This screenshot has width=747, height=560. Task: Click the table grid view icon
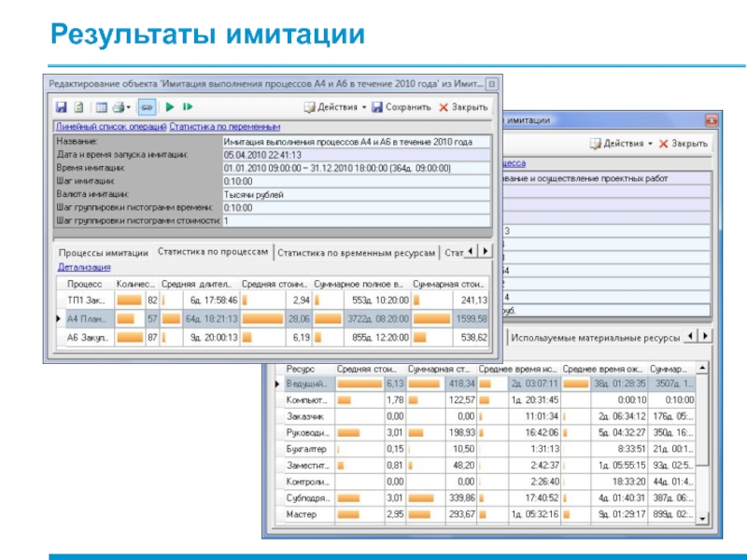(x=101, y=107)
